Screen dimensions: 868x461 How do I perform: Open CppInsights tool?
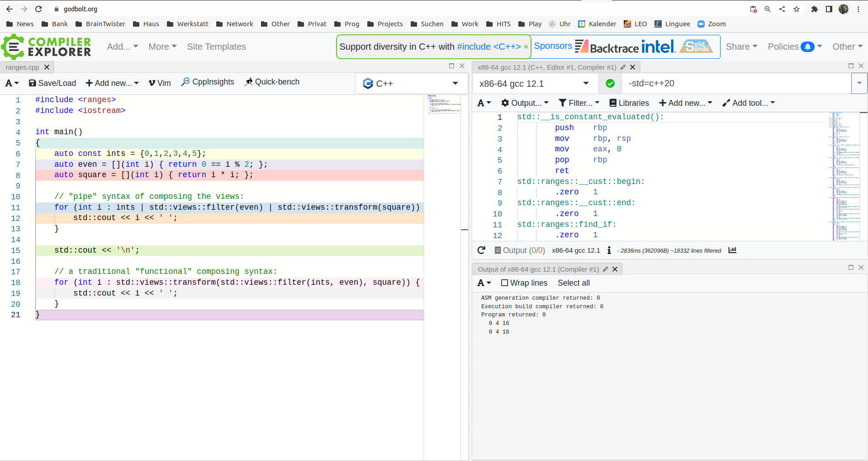tap(208, 82)
